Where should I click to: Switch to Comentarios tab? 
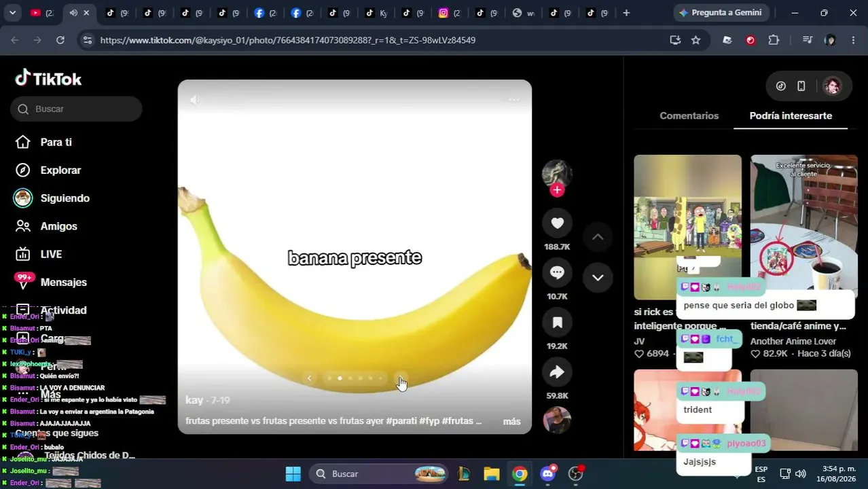point(689,115)
